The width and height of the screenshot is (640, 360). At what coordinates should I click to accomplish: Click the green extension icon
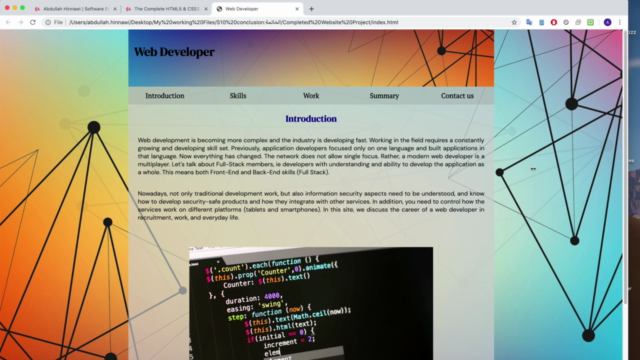coord(590,22)
